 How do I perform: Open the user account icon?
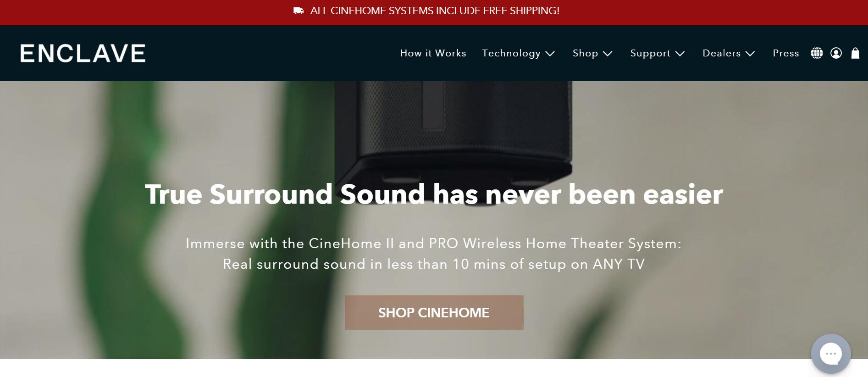(836, 53)
